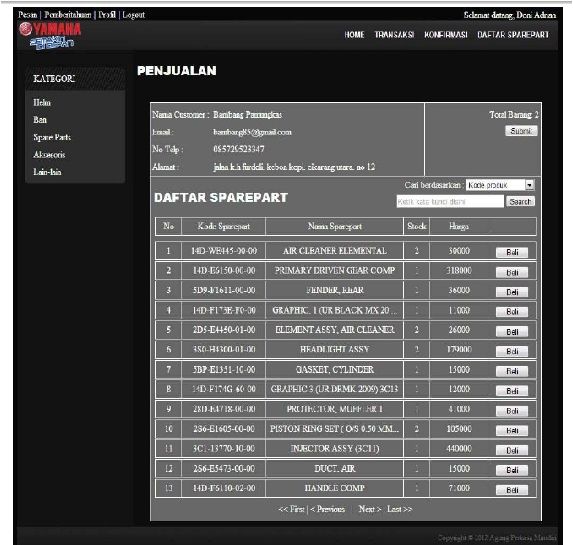Open Spare Parts category
The height and width of the screenshot is (545, 573).
[x=52, y=137]
